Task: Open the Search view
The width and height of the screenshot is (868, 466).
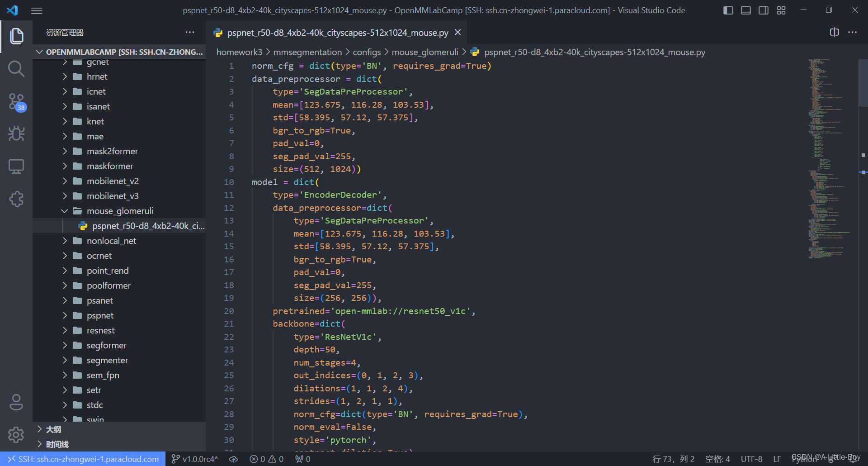Action: pyautogui.click(x=16, y=69)
